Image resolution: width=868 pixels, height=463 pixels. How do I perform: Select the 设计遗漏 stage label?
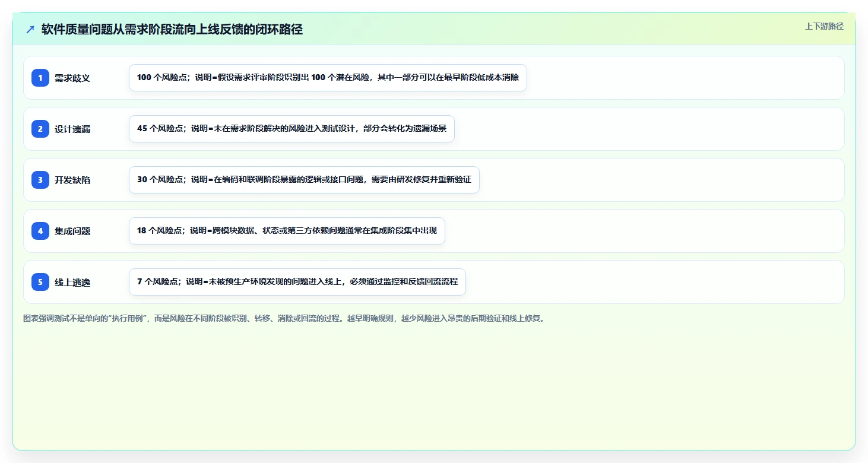[72, 129]
